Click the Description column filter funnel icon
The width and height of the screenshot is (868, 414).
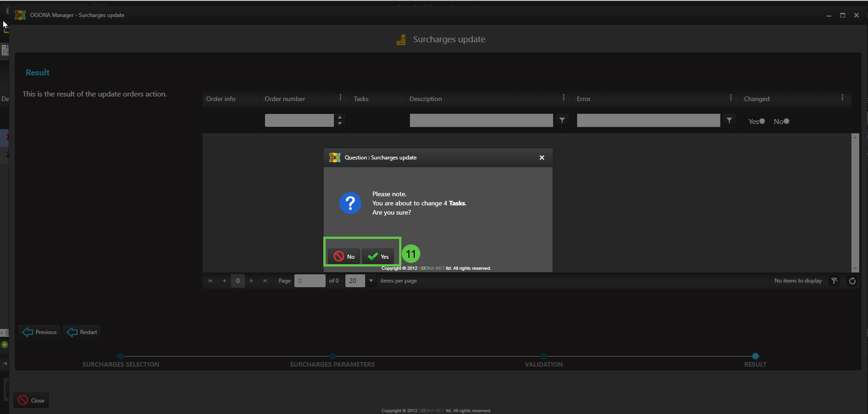pyautogui.click(x=562, y=120)
